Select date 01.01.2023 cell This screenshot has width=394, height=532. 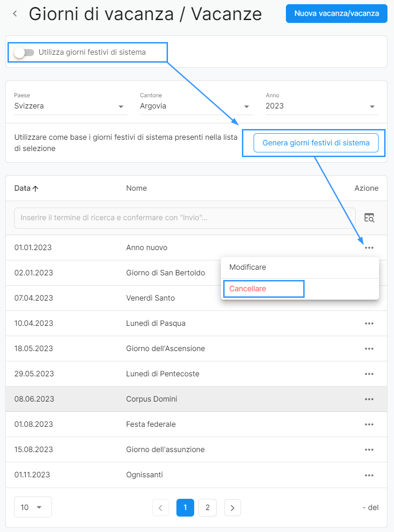[33, 248]
